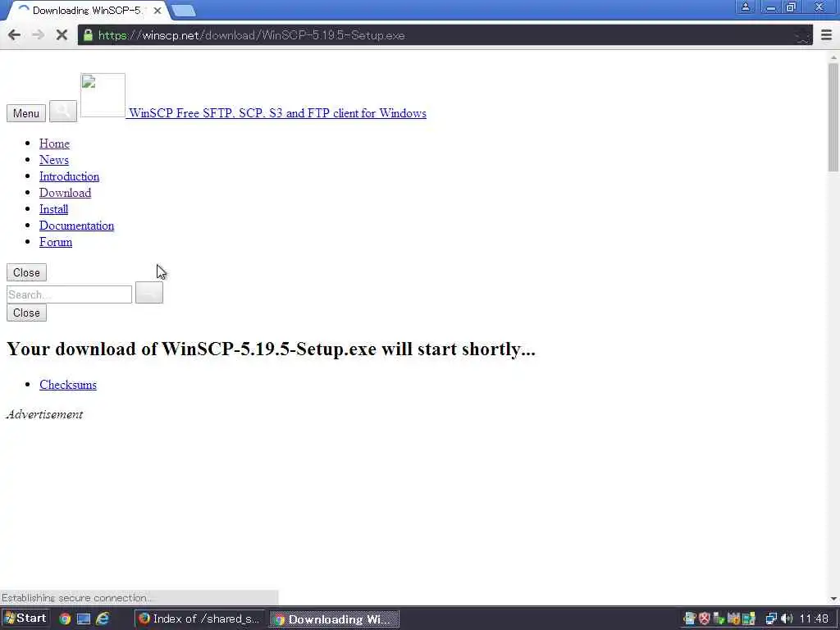Go to the News link
The height and width of the screenshot is (630, 840).
tap(53, 160)
